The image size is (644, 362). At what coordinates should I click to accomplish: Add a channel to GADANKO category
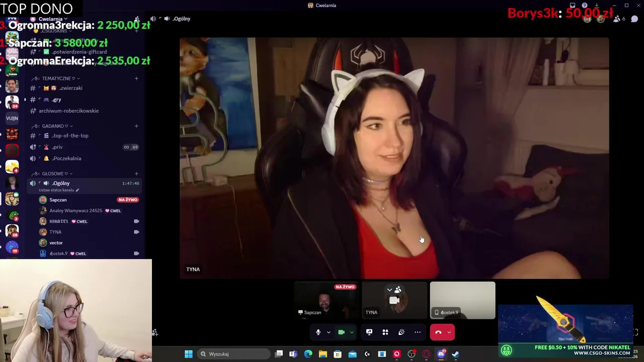[136, 126]
